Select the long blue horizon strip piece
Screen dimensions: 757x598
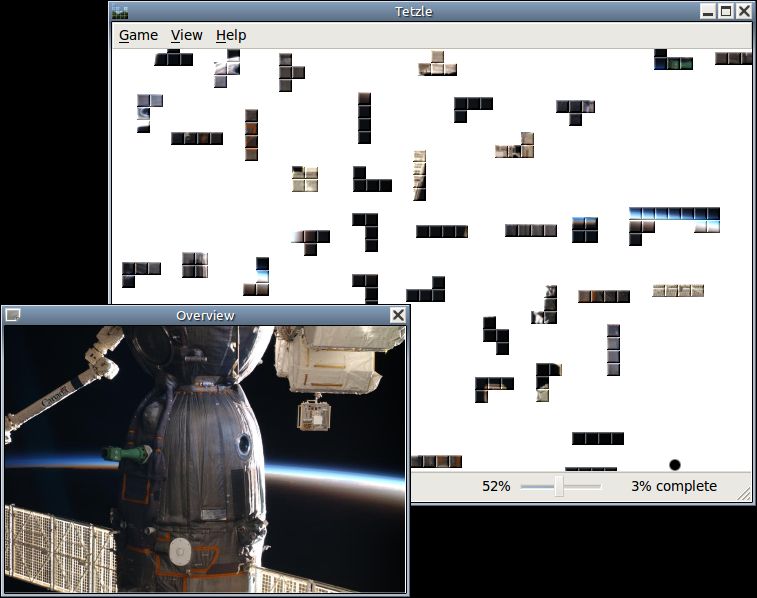tap(674, 221)
